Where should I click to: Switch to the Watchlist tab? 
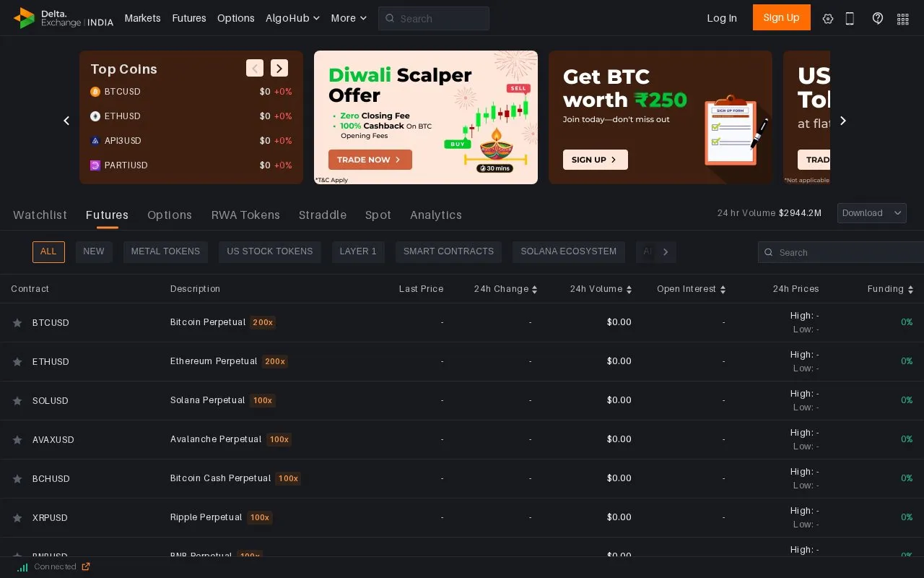40,215
